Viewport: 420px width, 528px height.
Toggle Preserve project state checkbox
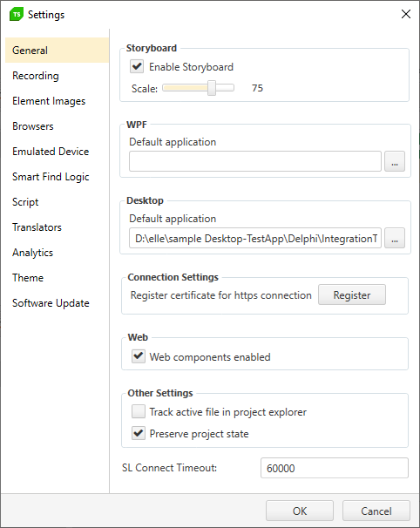click(x=139, y=433)
